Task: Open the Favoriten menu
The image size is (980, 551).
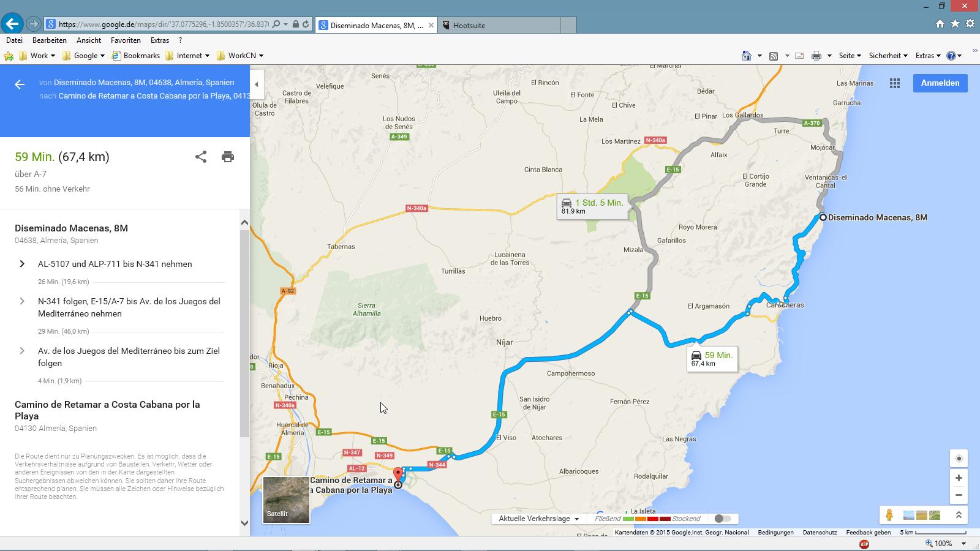Action: [126, 40]
